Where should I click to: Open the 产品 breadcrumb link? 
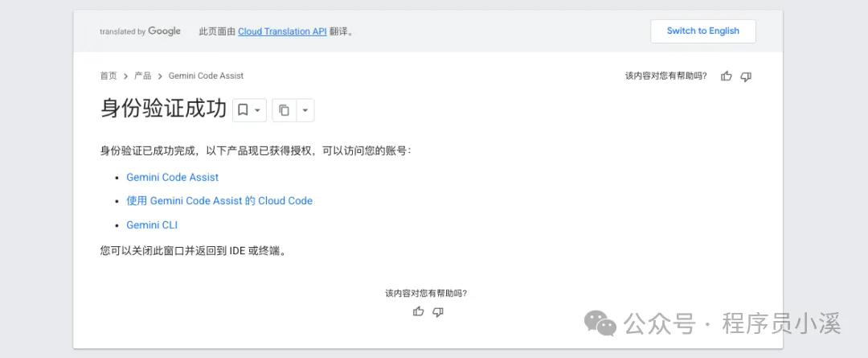(x=143, y=76)
